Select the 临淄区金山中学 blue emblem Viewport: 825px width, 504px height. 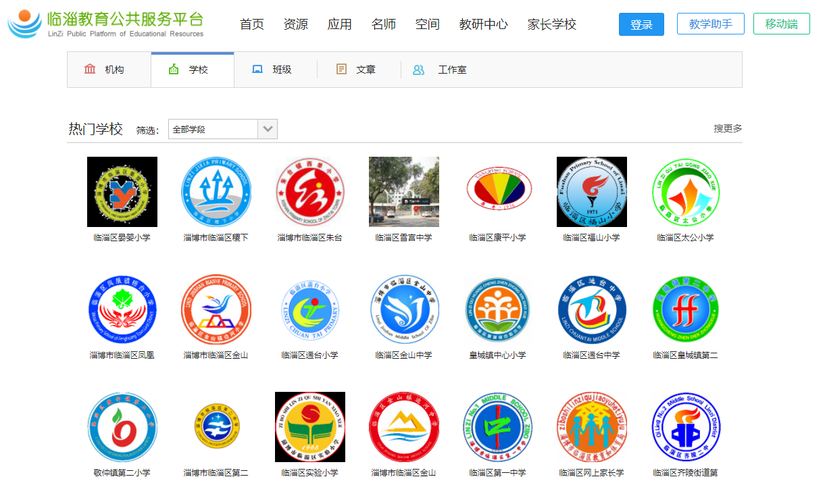[404, 309]
